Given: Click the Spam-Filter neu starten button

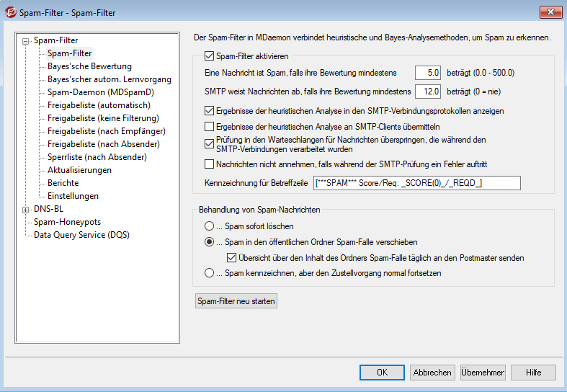Looking at the screenshot, I should coord(236,301).
